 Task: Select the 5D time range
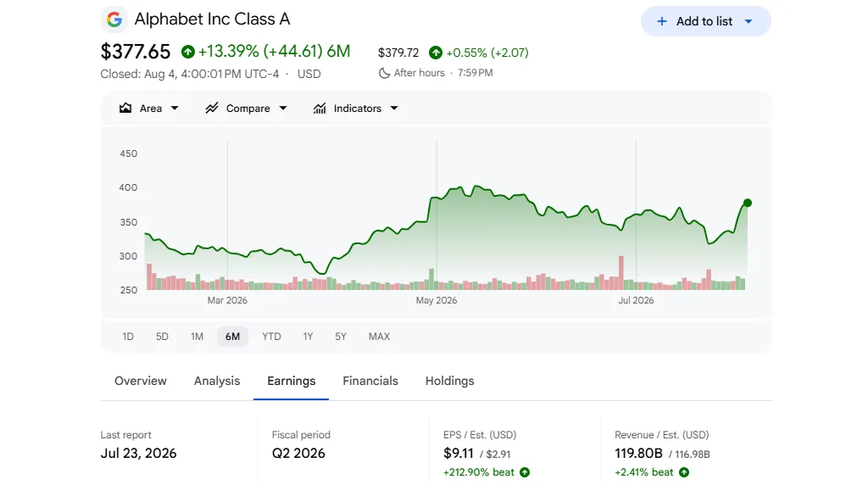162,337
